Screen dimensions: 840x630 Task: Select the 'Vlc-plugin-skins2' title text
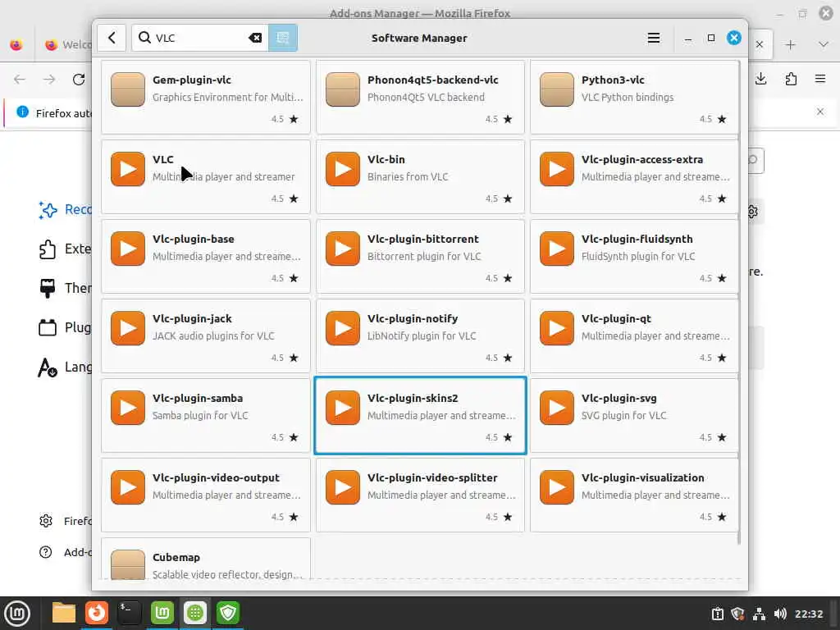[413, 398]
